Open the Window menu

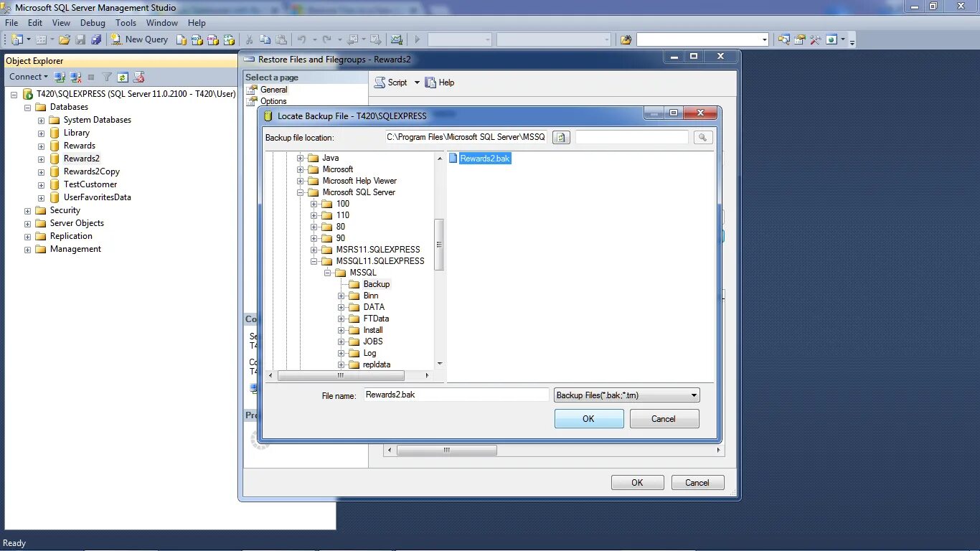click(162, 23)
